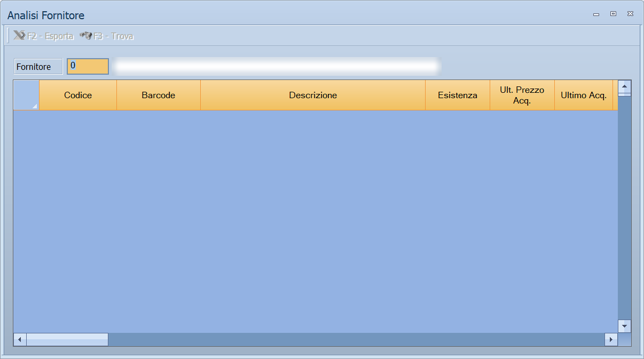Click the horizontal scrollbar thumb

[x=67, y=339]
